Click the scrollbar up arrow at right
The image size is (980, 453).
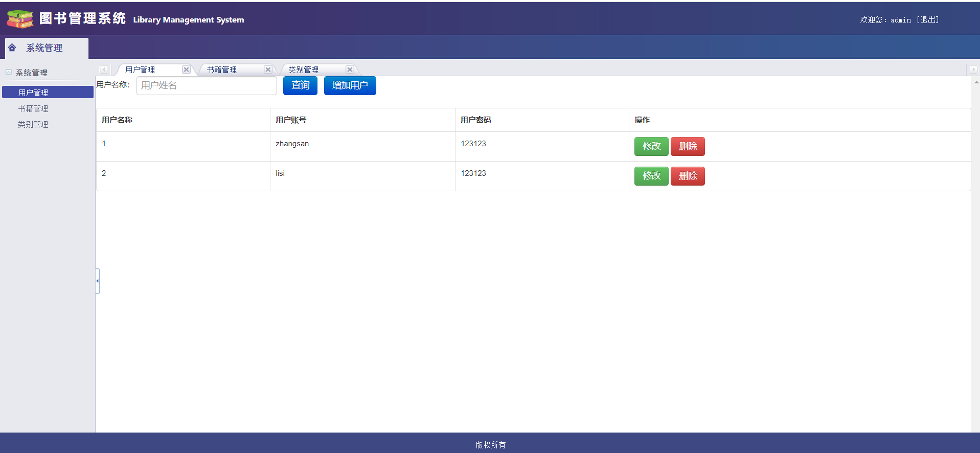(976, 82)
